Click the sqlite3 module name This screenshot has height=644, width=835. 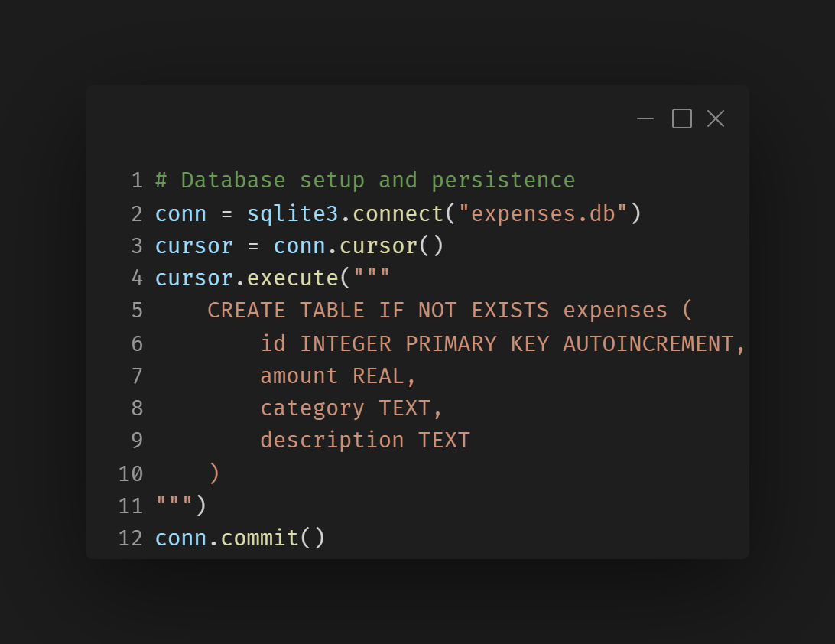coord(292,213)
